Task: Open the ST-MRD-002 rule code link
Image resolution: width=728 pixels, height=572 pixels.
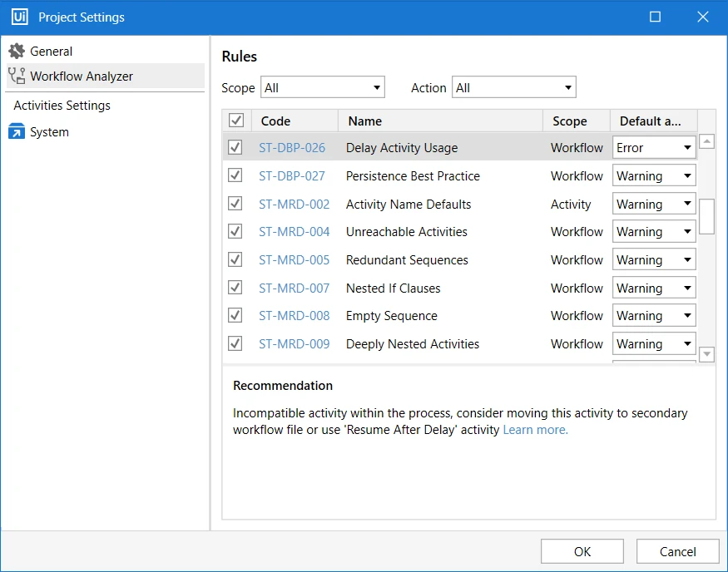Action: [x=295, y=205]
